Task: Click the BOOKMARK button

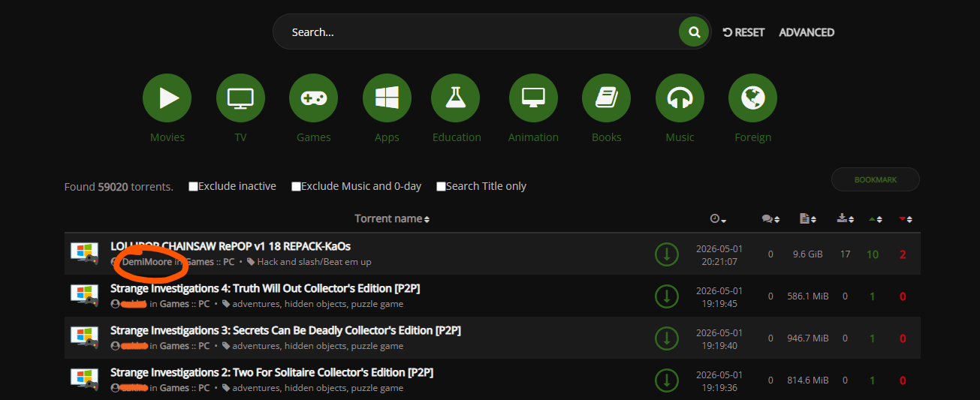Action: coord(876,179)
